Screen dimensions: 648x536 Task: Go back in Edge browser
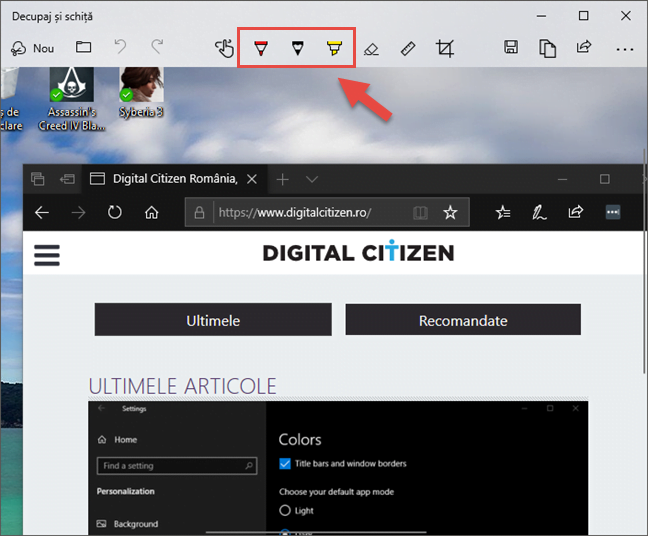[42, 212]
